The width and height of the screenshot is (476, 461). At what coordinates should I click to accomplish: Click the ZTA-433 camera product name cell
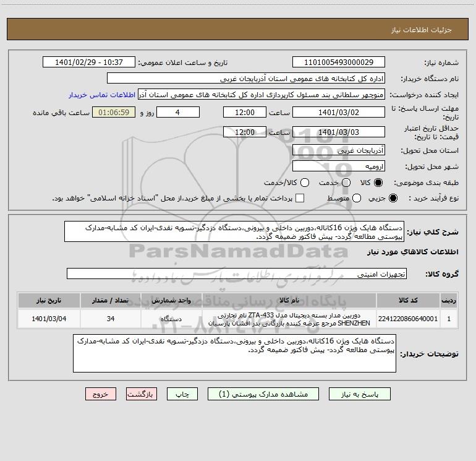(289, 319)
